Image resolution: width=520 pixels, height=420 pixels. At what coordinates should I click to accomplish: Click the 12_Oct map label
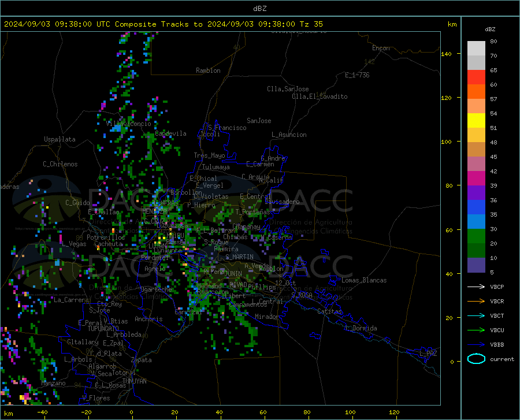point(285,283)
